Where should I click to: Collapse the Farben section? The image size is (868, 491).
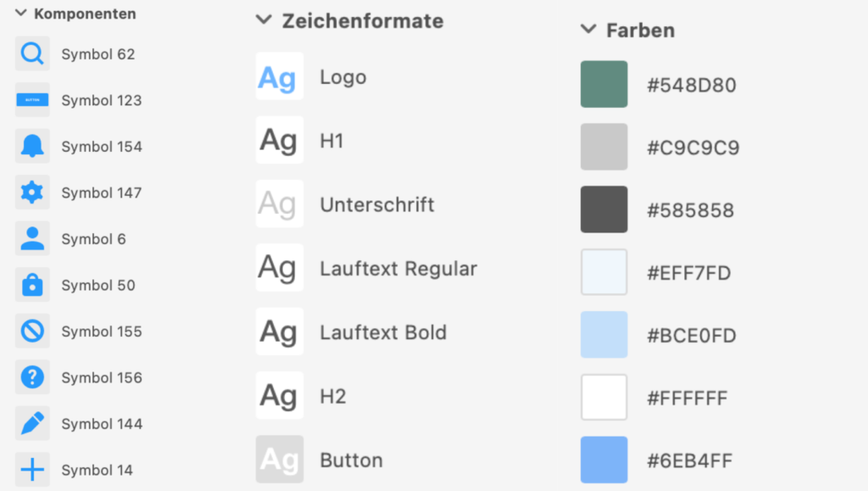[x=588, y=30]
